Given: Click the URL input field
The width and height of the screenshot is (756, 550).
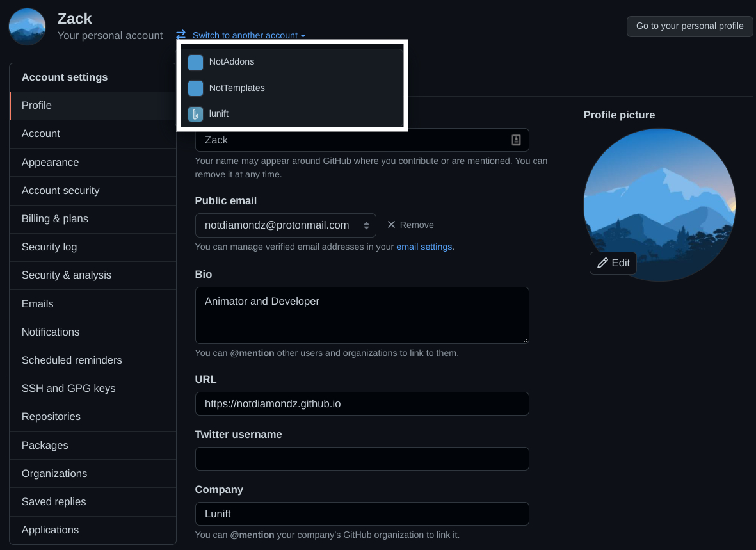Looking at the screenshot, I should click(x=362, y=404).
